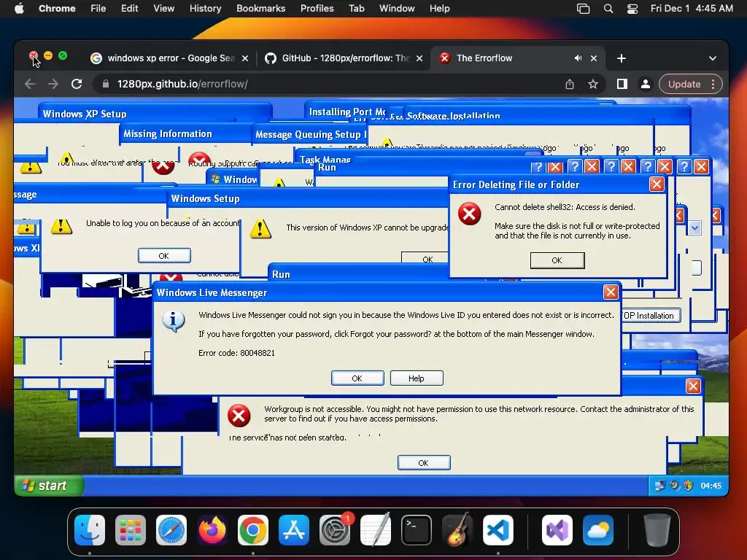Click the XP start button
The height and width of the screenshot is (560, 747).
(x=49, y=486)
